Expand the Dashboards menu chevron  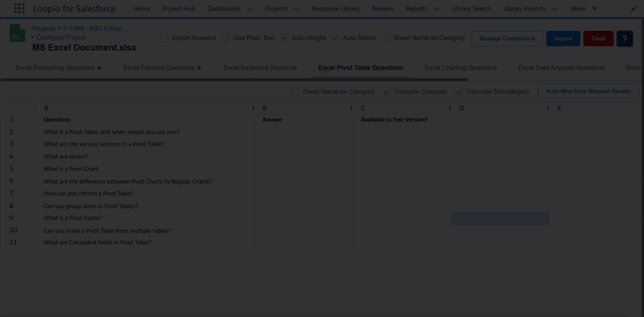pos(250,9)
